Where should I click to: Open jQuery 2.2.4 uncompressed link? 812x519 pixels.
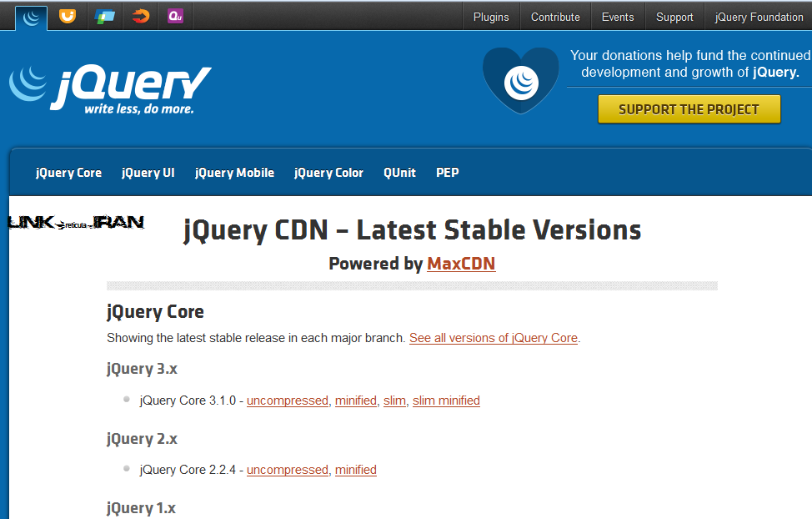coord(288,470)
